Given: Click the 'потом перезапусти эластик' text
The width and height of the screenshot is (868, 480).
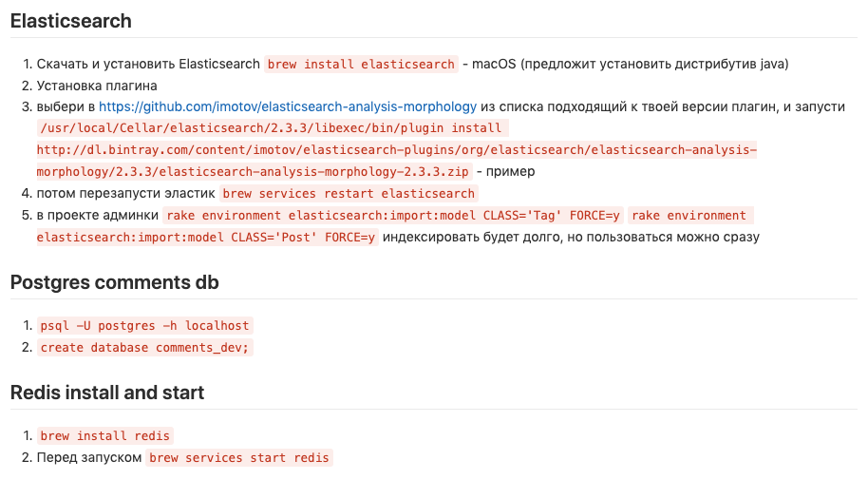Looking at the screenshot, I should (125, 194).
